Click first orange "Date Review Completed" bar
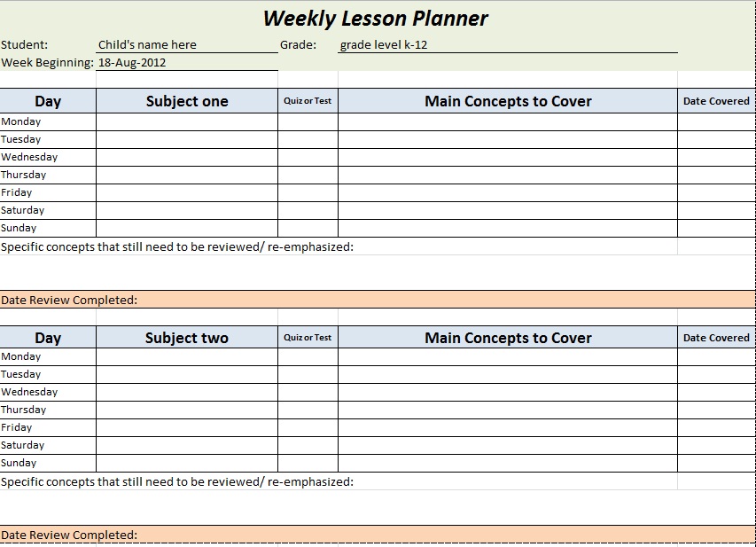The width and height of the screenshot is (756, 547). [x=378, y=300]
